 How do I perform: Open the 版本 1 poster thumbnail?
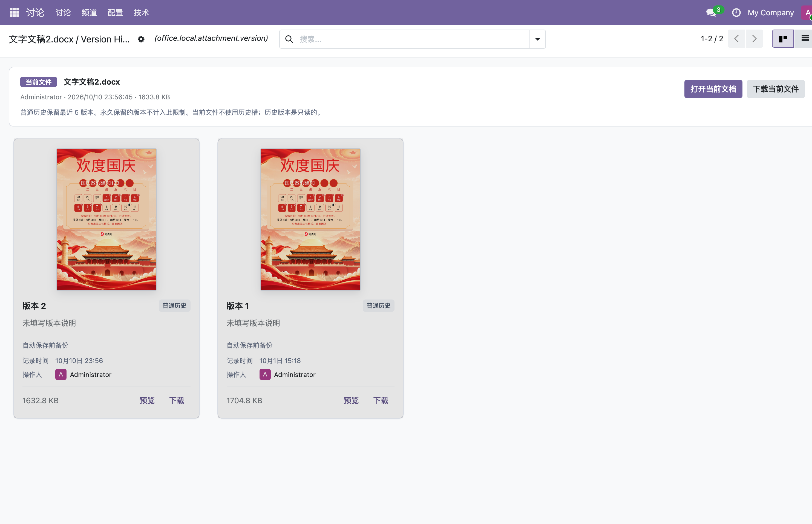click(310, 220)
